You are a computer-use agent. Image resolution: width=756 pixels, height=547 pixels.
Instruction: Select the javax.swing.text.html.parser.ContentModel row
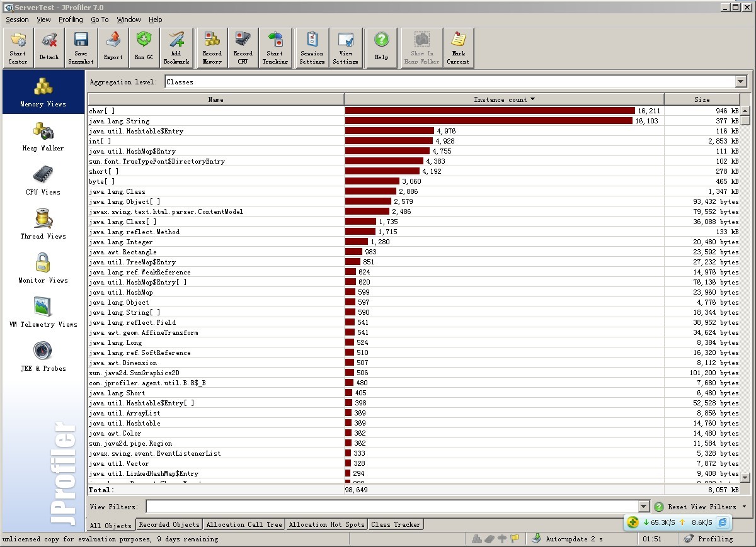click(x=414, y=211)
